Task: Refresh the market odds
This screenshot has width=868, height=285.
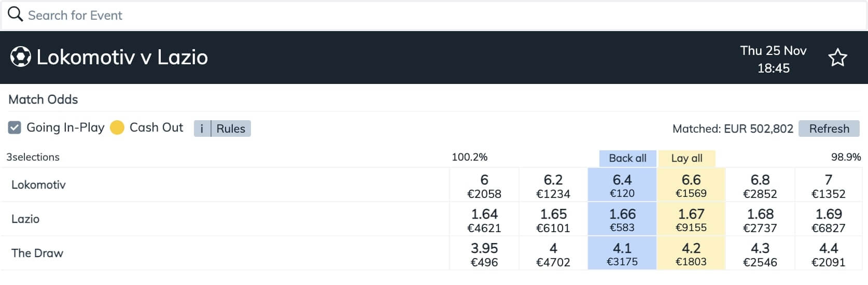Action: (x=829, y=129)
